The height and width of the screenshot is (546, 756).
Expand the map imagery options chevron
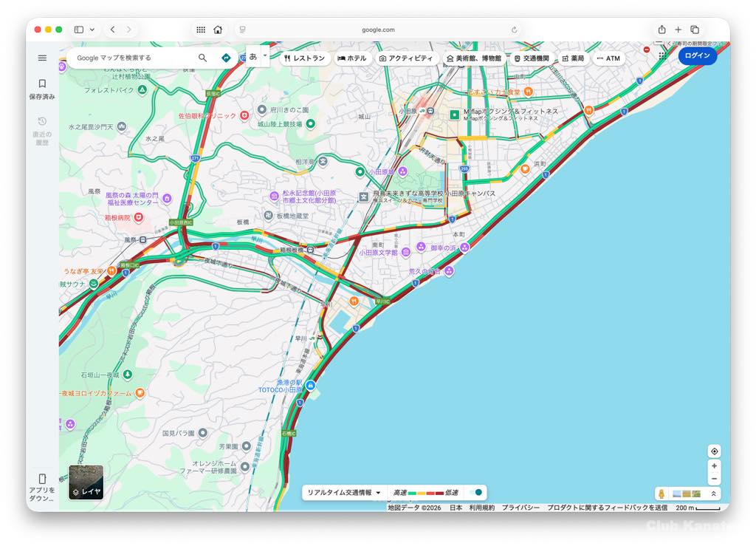[713, 494]
